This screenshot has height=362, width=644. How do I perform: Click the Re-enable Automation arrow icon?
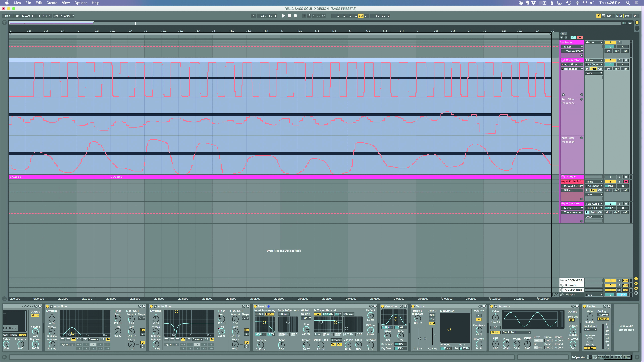314,16
